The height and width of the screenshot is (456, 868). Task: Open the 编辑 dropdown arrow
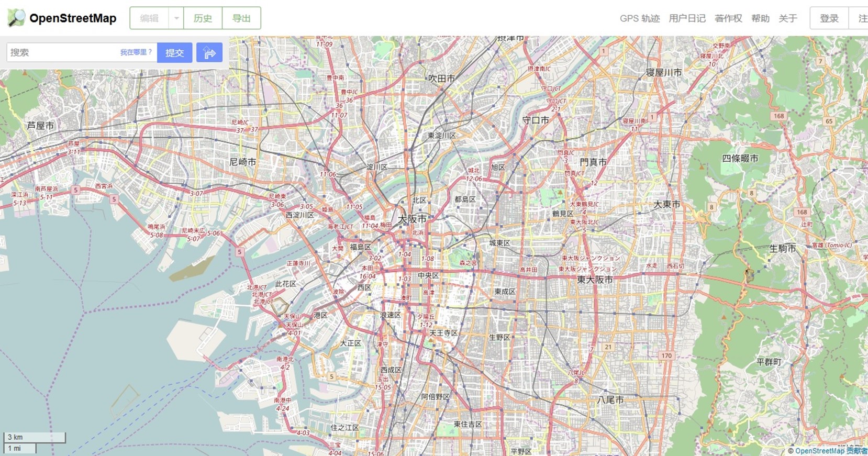pyautogui.click(x=176, y=18)
